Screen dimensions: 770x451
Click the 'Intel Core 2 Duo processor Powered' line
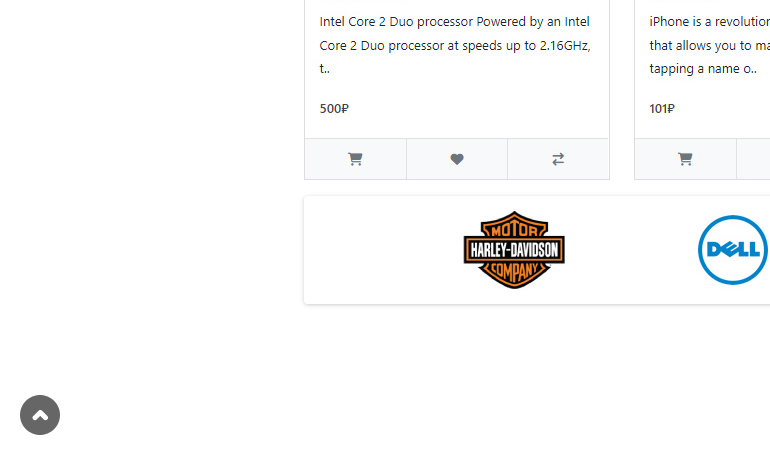454,22
